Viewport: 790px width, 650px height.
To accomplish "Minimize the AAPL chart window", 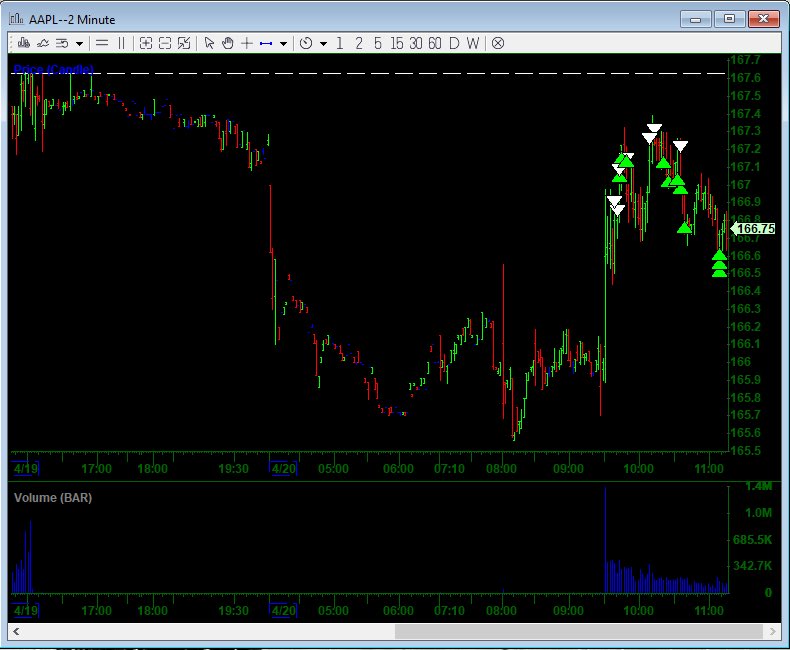I will click(x=696, y=19).
